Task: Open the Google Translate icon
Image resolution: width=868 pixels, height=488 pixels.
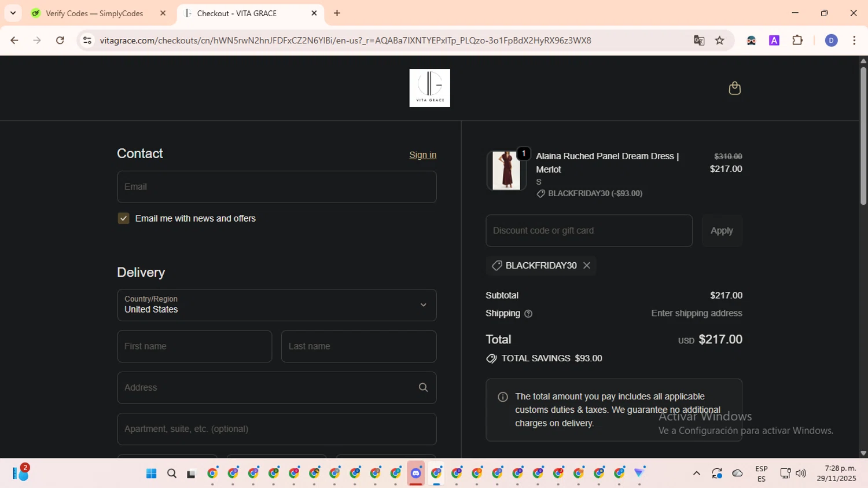Action: [x=699, y=40]
